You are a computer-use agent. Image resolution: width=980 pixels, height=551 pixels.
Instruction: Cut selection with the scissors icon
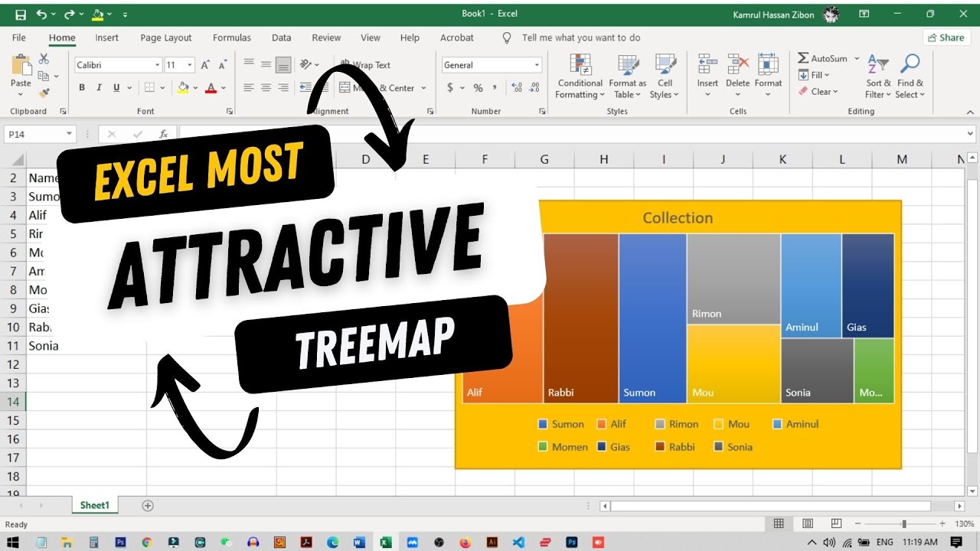pos(44,59)
